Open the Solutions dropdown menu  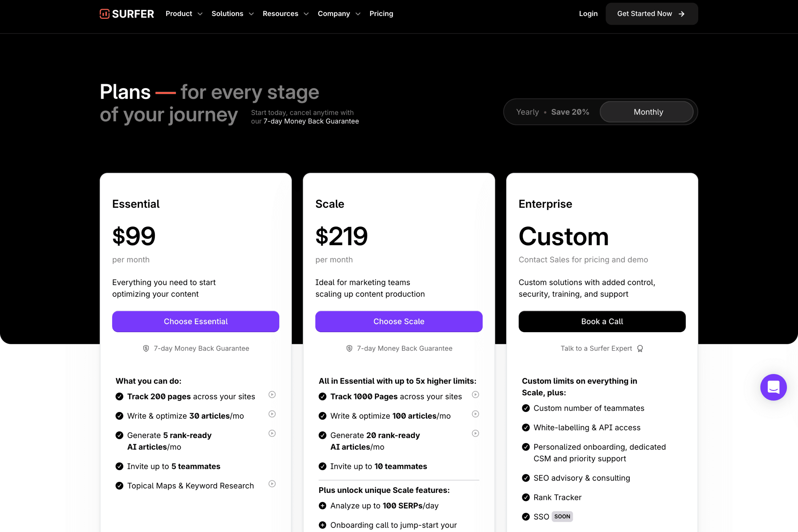232,14
